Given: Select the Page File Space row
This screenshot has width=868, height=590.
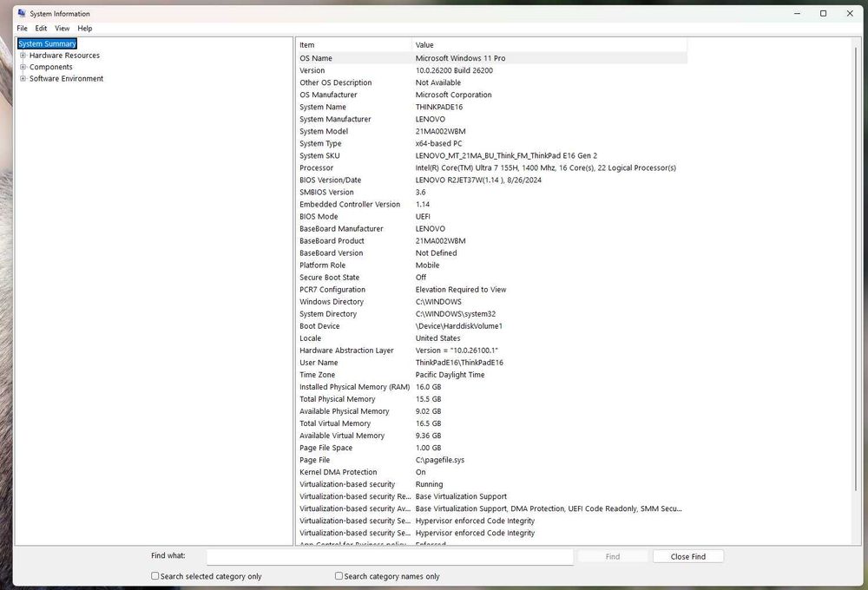Looking at the screenshot, I should (491, 448).
